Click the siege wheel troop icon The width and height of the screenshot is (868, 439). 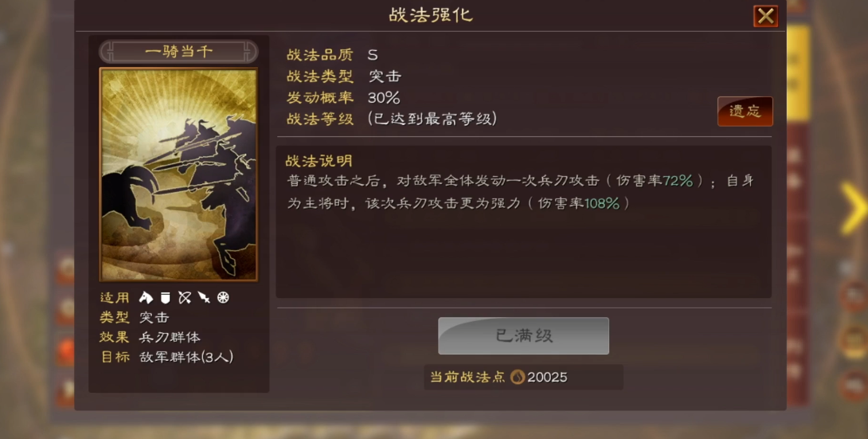[223, 298]
